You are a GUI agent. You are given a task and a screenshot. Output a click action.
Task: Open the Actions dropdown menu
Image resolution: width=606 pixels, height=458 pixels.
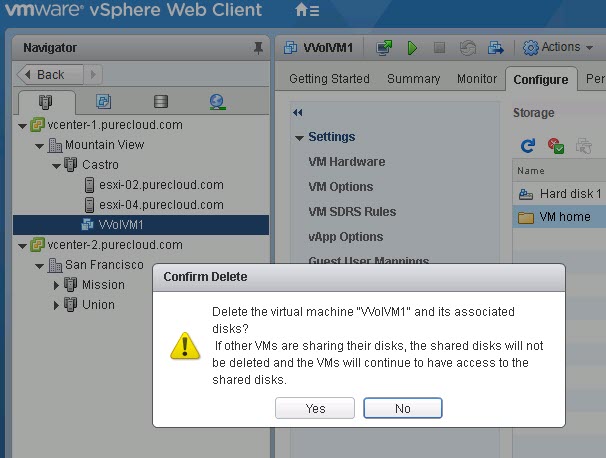pos(558,48)
